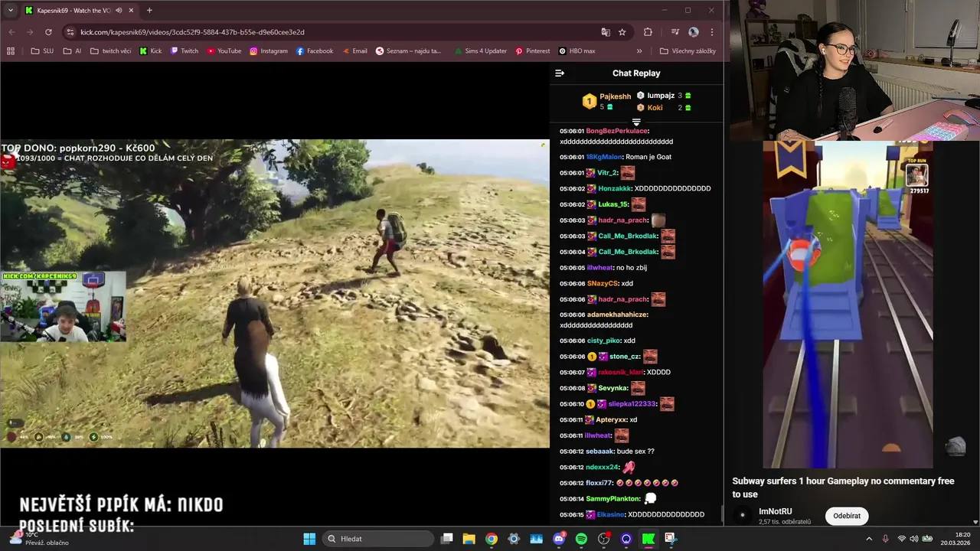The image size is (980, 551).
Task: Go back using the browser back arrow
Action: 11,32
